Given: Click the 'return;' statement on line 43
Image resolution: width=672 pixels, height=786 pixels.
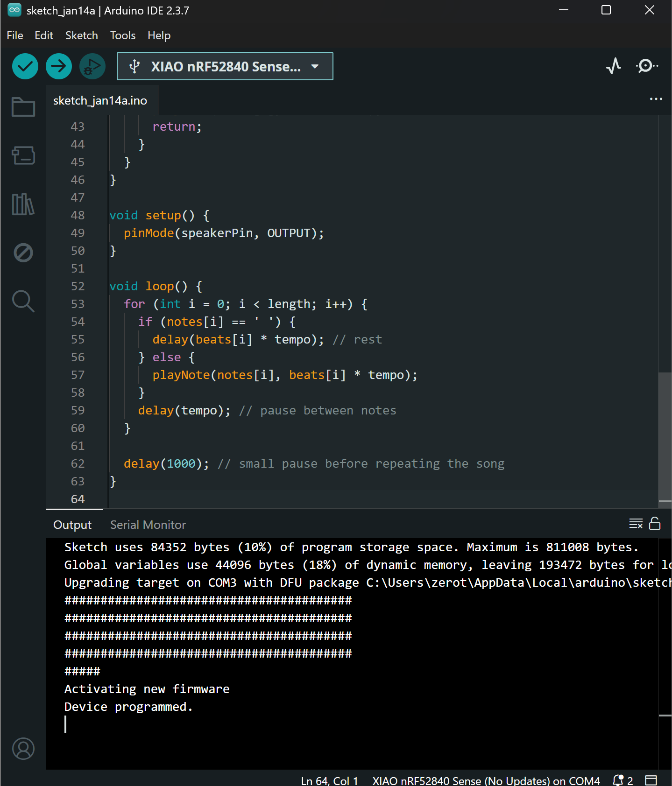Looking at the screenshot, I should tap(177, 126).
